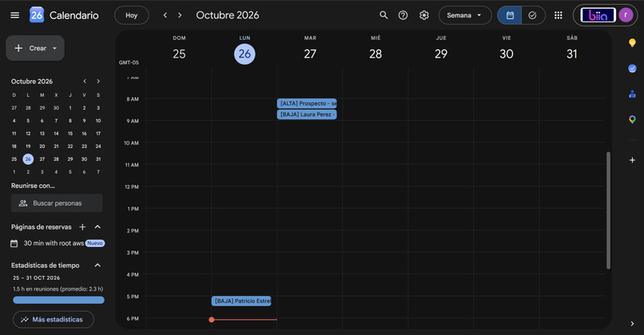
Task: Show previous month in mini calendar
Action: coord(85,82)
